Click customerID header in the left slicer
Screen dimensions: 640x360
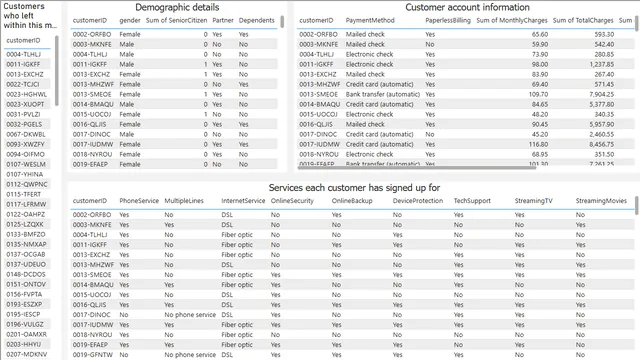click(x=23, y=40)
